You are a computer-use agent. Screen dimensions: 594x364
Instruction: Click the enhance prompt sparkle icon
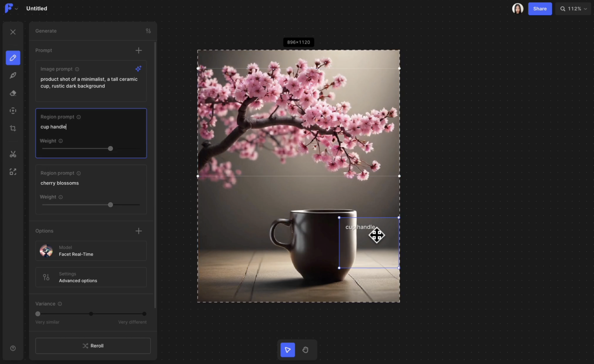pos(138,69)
